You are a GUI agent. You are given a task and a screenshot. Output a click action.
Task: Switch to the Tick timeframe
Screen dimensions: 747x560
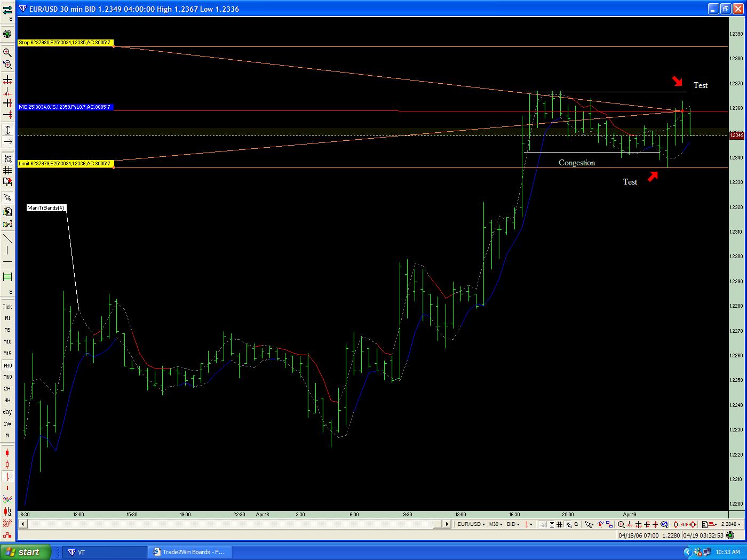point(7,307)
